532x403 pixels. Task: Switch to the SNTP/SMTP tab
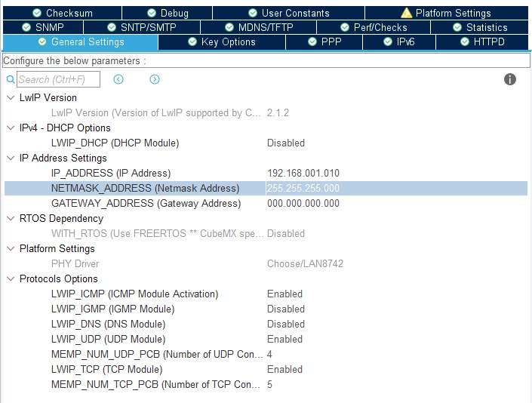[x=142, y=27]
